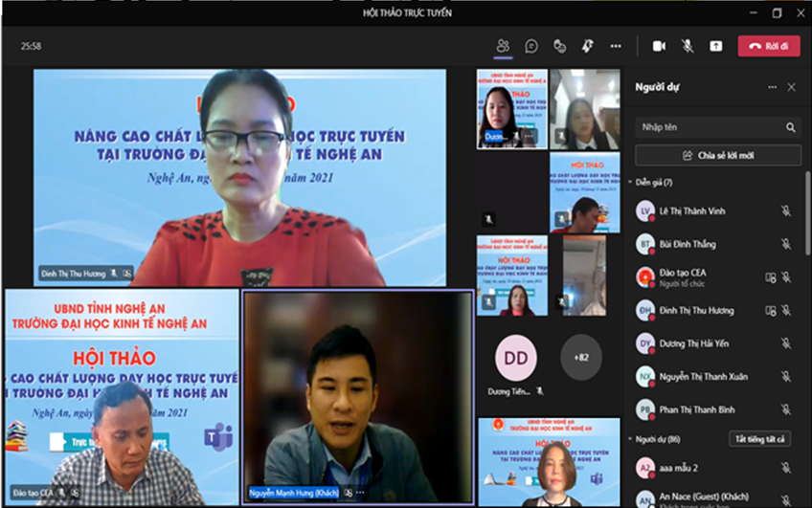Open more actions ellipsis in meeting toolbar
The height and width of the screenshot is (508, 812).
point(615,46)
